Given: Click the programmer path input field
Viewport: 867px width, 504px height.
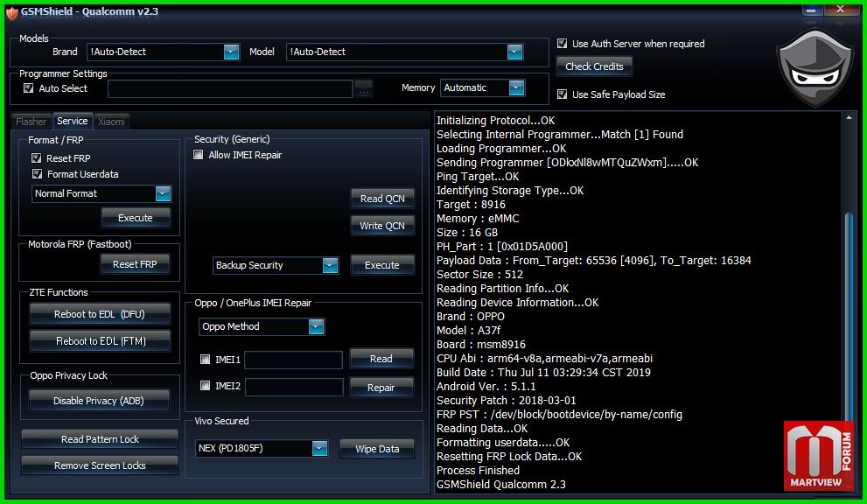Looking at the screenshot, I should pos(231,88).
